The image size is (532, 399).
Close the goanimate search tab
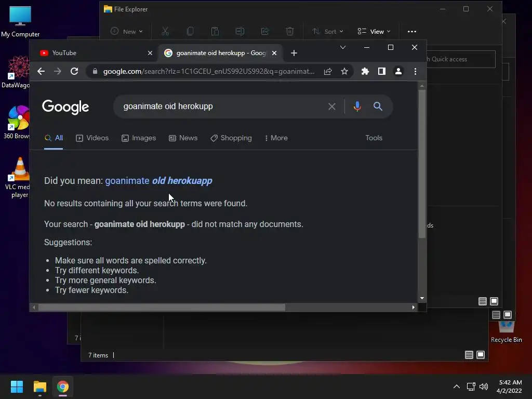(274, 53)
